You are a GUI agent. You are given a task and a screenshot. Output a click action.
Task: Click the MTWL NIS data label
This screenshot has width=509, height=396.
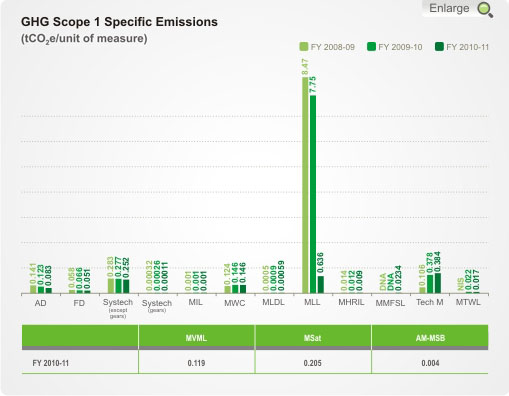461,284
